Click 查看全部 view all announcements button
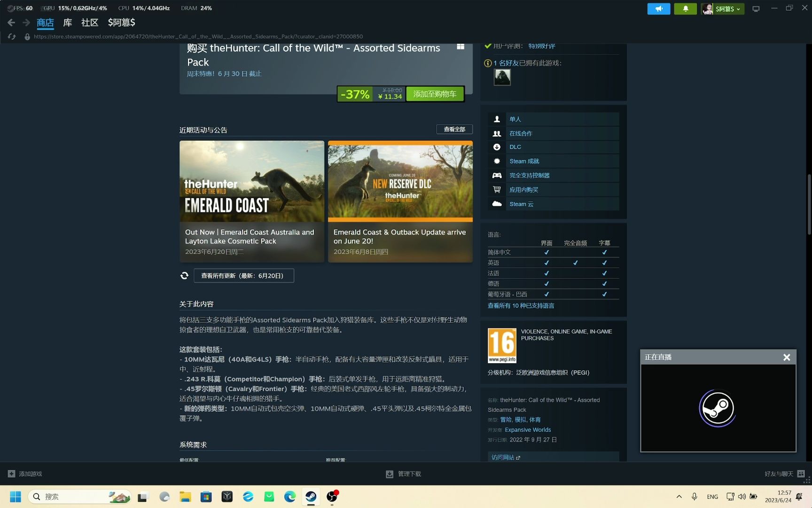Screen dimensions: 812x508 [x=454, y=129]
